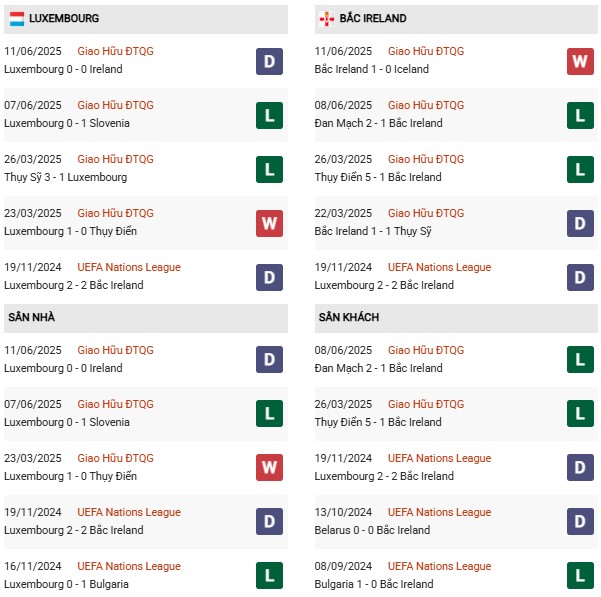Open Giao Hữu ĐTQG link above Thụy Sỹ 3-1
The image size is (601, 597).
(x=116, y=159)
